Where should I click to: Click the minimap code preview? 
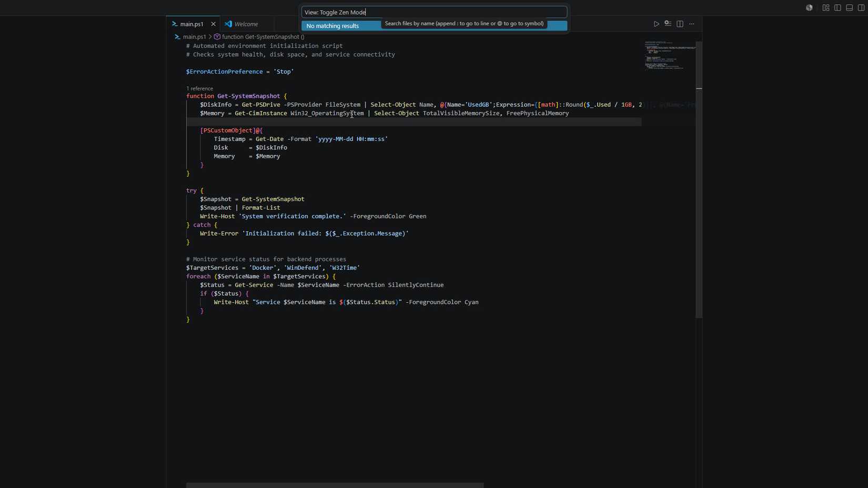(670, 55)
